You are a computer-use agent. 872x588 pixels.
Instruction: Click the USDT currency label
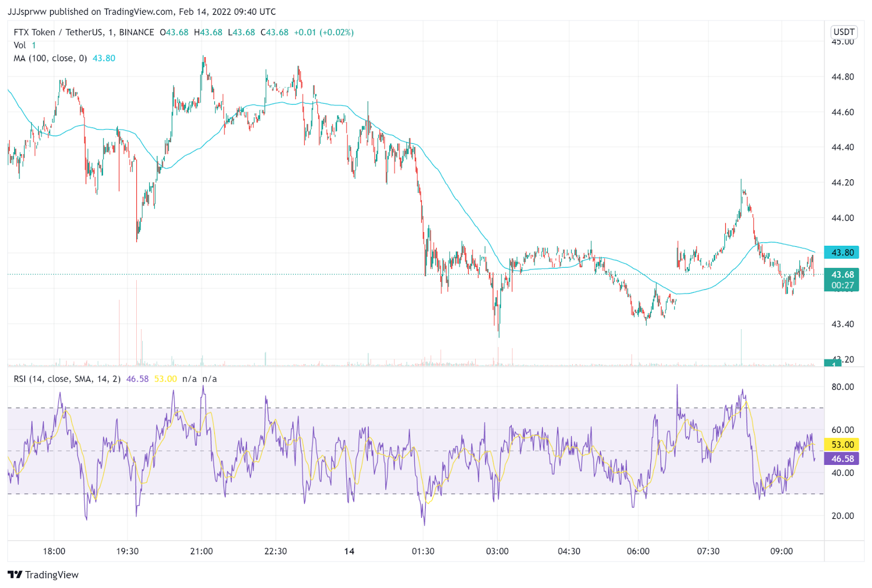(x=844, y=32)
